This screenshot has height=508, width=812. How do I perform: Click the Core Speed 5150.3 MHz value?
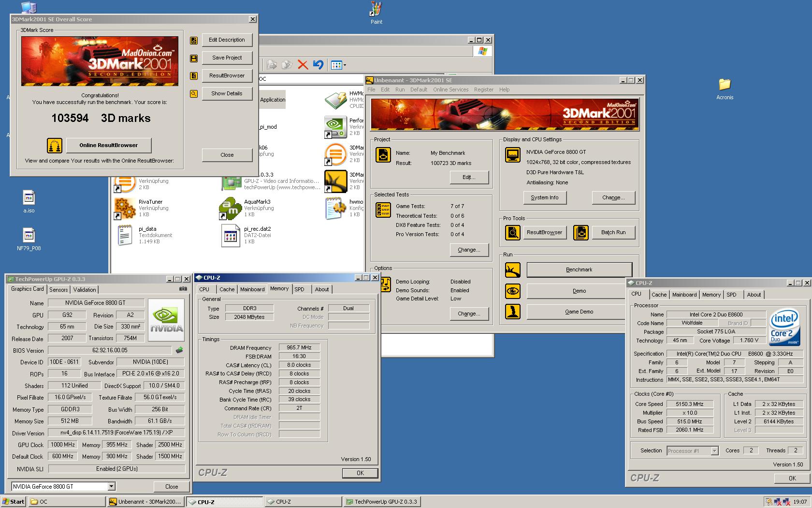(x=689, y=404)
